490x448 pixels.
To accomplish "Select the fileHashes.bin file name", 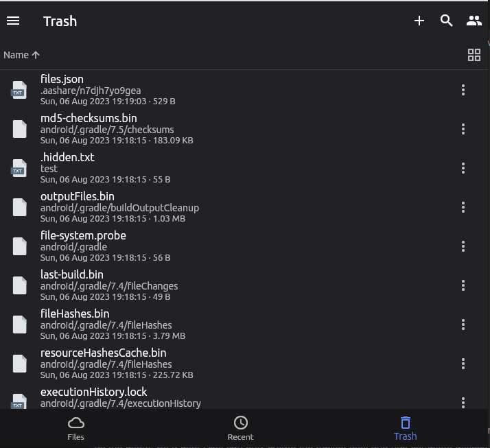I will click(75, 314).
